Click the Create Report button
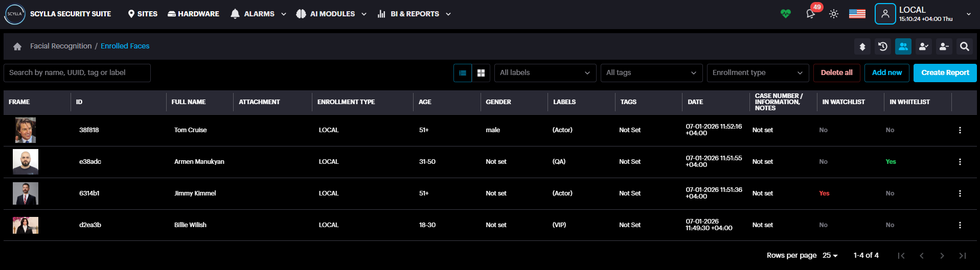Screen dimensions: 980x270 tap(945, 73)
